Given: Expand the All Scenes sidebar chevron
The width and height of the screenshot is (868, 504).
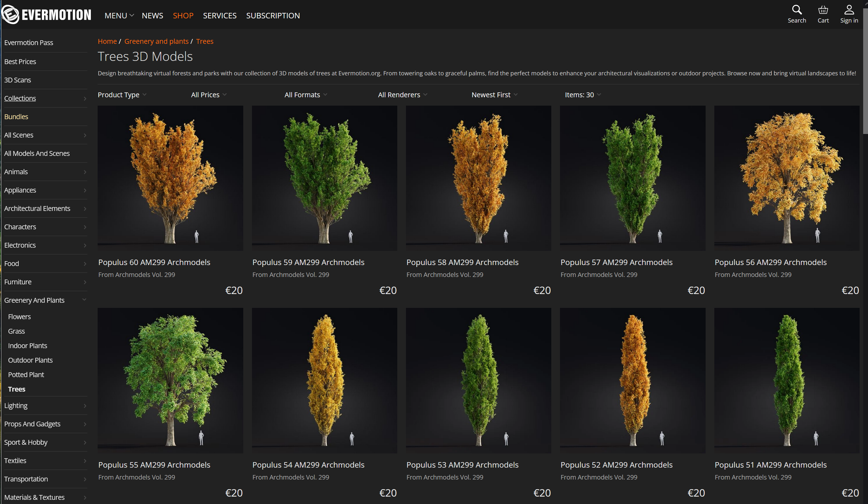Looking at the screenshot, I should point(85,135).
